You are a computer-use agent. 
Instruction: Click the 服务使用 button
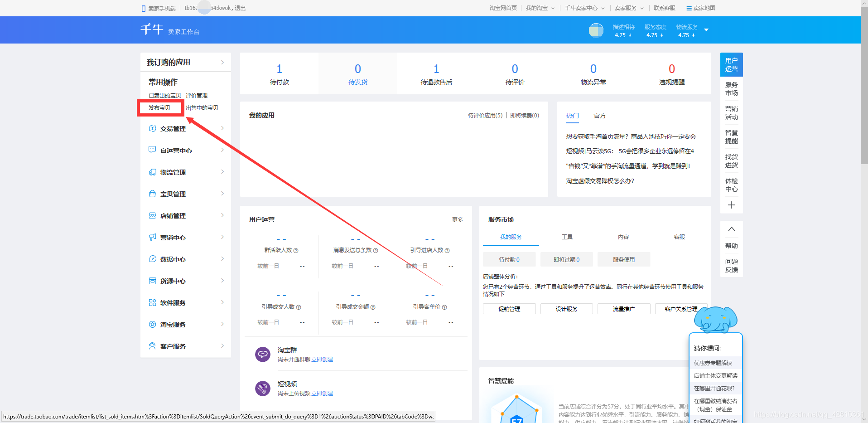[624, 259]
